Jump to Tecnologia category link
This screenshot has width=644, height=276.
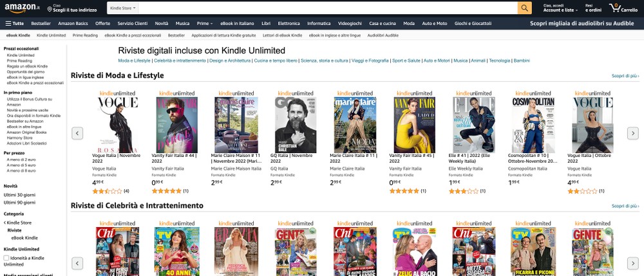[499, 60]
